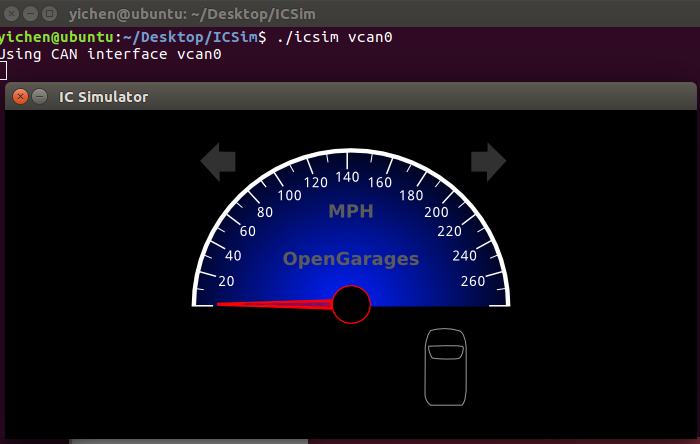Click the red speedometer needle
The width and height of the screenshot is (700, 444).
click(x=275, y=304)
